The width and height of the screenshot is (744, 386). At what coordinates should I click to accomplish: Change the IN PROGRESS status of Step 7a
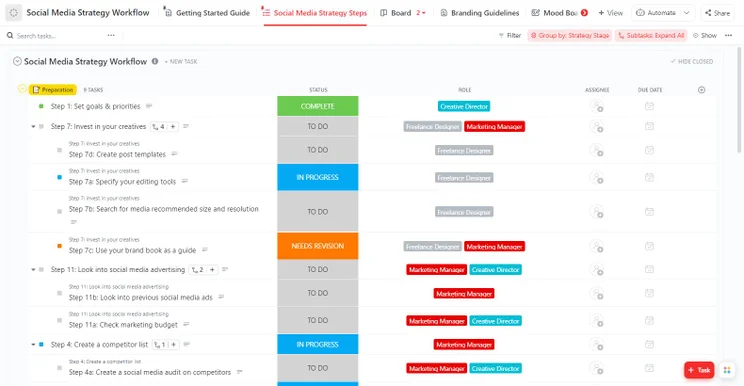pyautogui.click(x=317, y=177)
